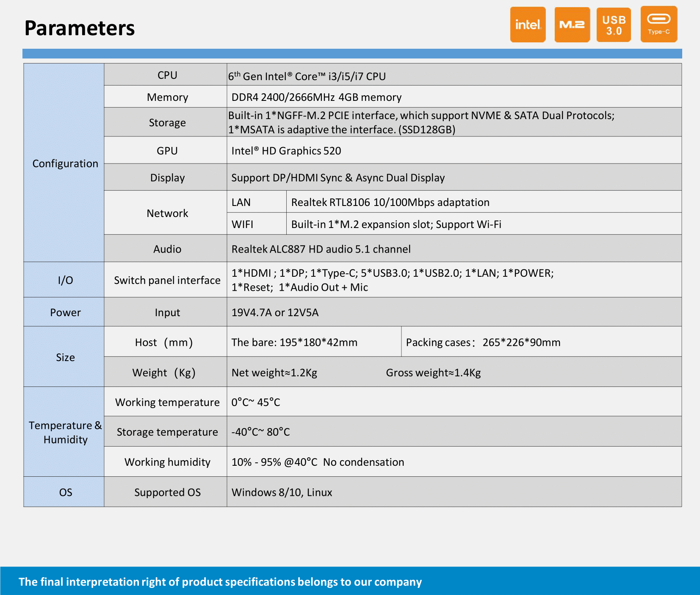Select the Memory label cell
Screen dimensions: 700x595
[166, 97]
